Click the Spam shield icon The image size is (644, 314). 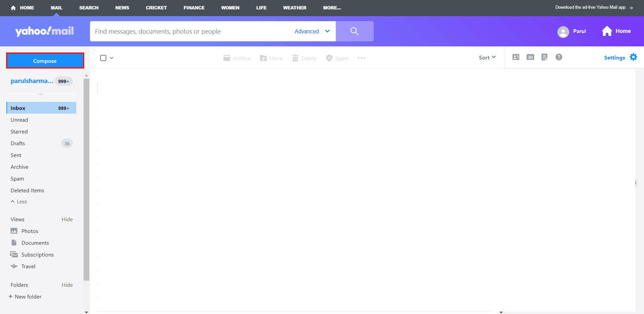pos(329,58)
